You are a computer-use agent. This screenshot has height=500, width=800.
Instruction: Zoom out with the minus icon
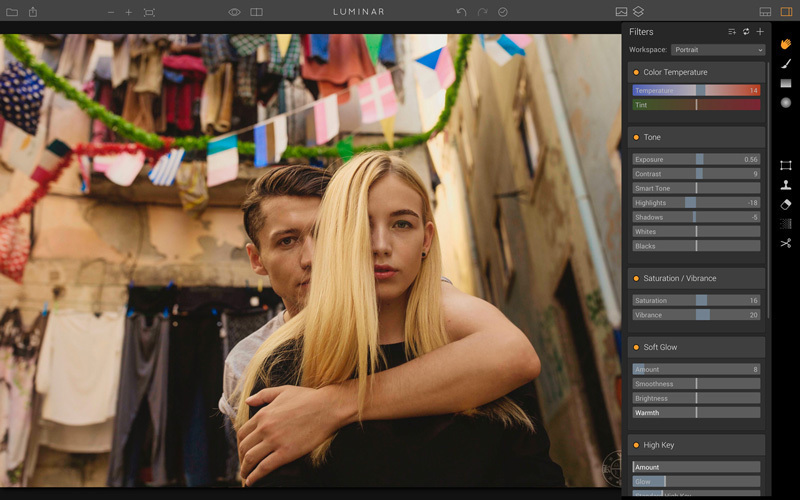[111, 12]
